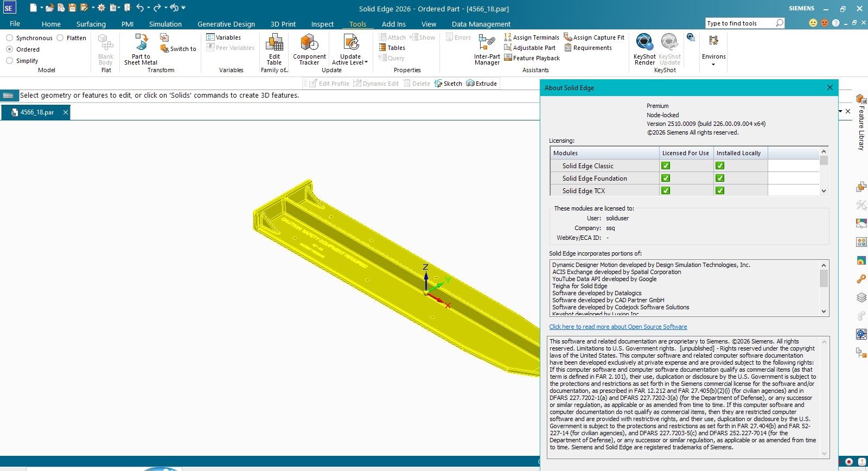Select Flatten model option
The width and height of the screenshot is (868, 471).
pos(72,38)
